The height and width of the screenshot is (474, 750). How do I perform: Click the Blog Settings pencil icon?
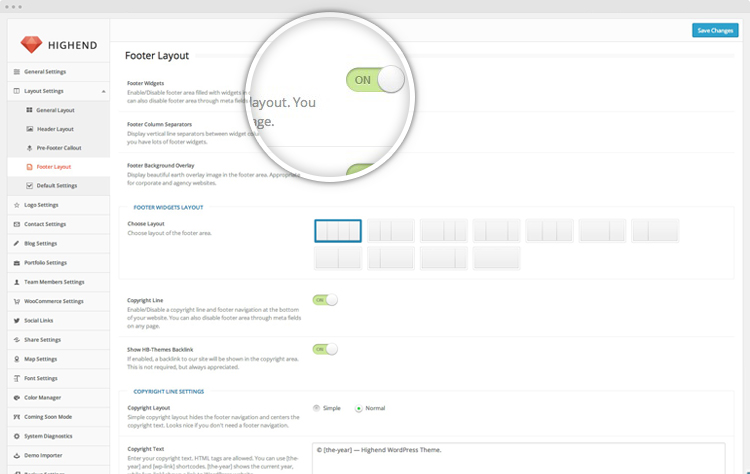pos(16,243)
